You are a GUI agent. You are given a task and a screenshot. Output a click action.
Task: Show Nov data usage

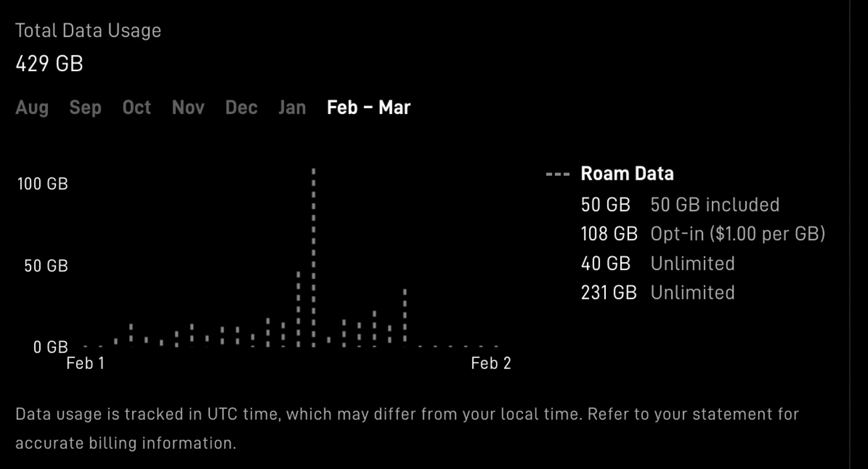point(188,108)
